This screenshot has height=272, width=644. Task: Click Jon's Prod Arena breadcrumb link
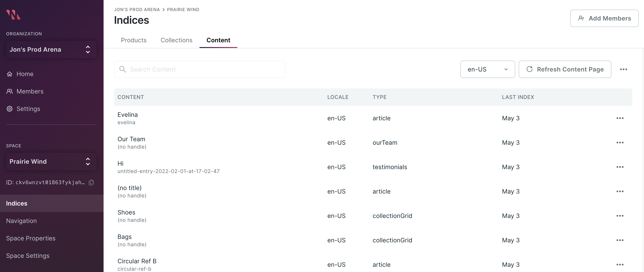click(x=137, y=10)
